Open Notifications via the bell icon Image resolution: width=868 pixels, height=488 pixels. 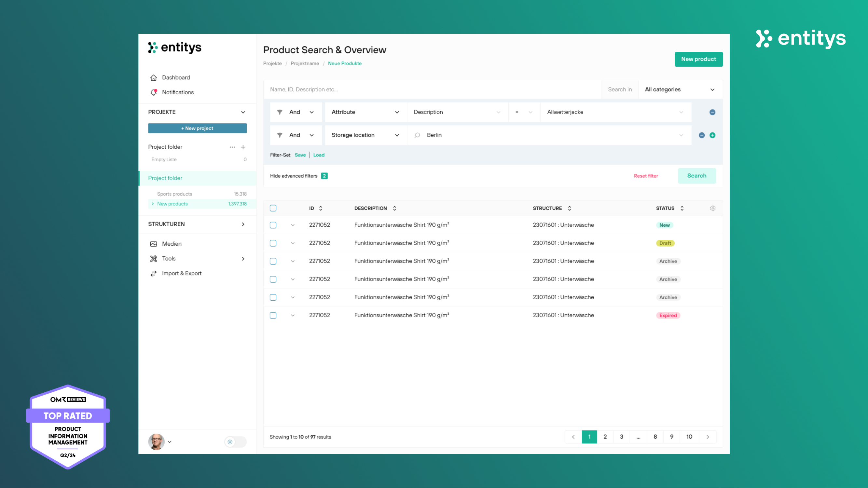point(154,92)
